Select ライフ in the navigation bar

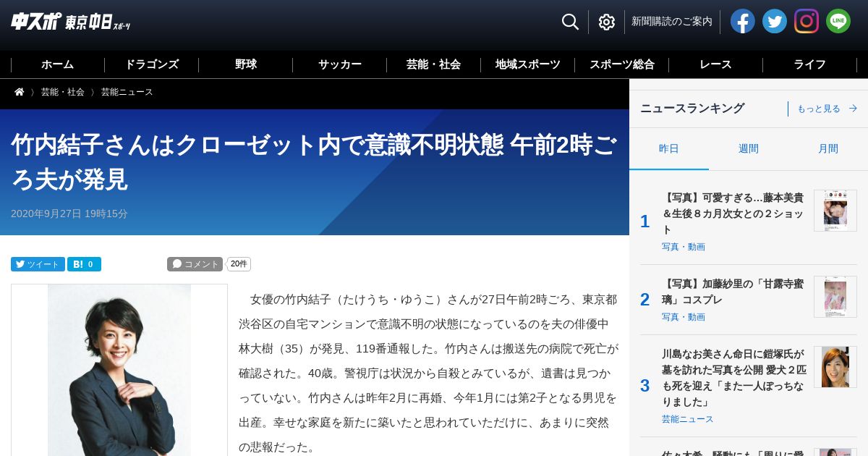point(810,64)
